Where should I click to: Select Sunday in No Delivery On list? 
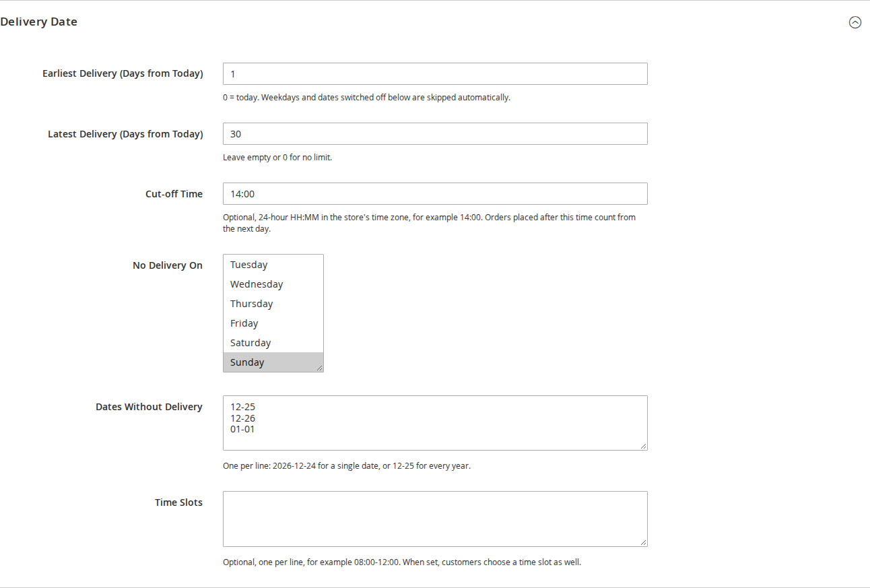tap(273, 362)
